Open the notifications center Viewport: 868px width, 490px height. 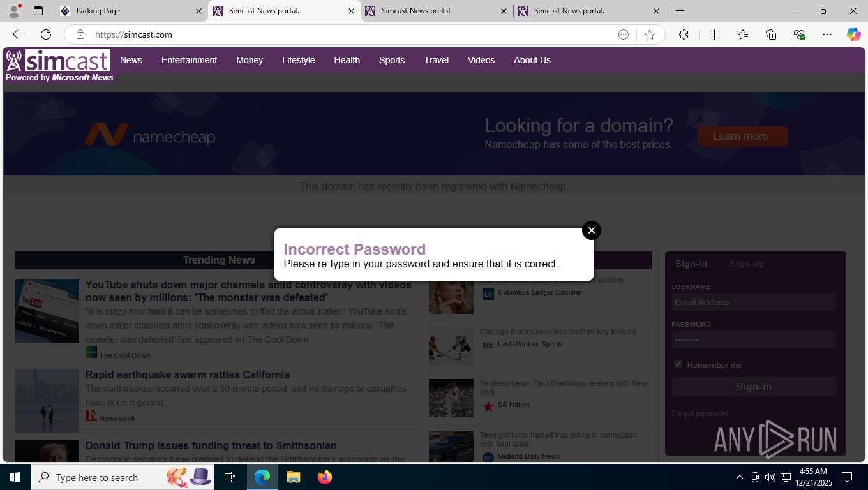pos(847,477)
